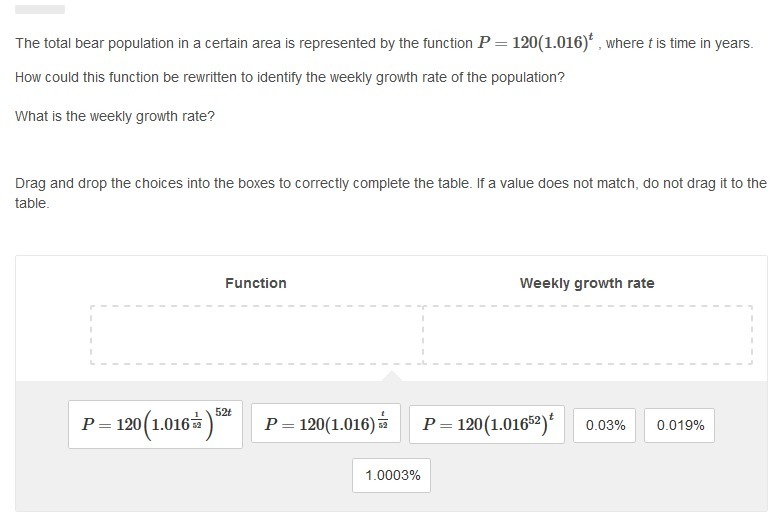Screen dimensions: 782x515
Task: Click the dashed divider between the drop boxes
Action: (423, 335)
